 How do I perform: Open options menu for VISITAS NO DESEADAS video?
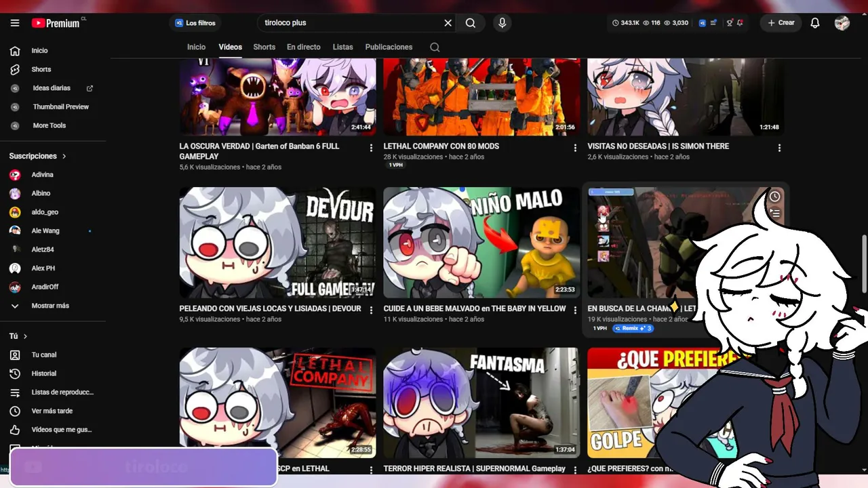click(x=779, y=148)
